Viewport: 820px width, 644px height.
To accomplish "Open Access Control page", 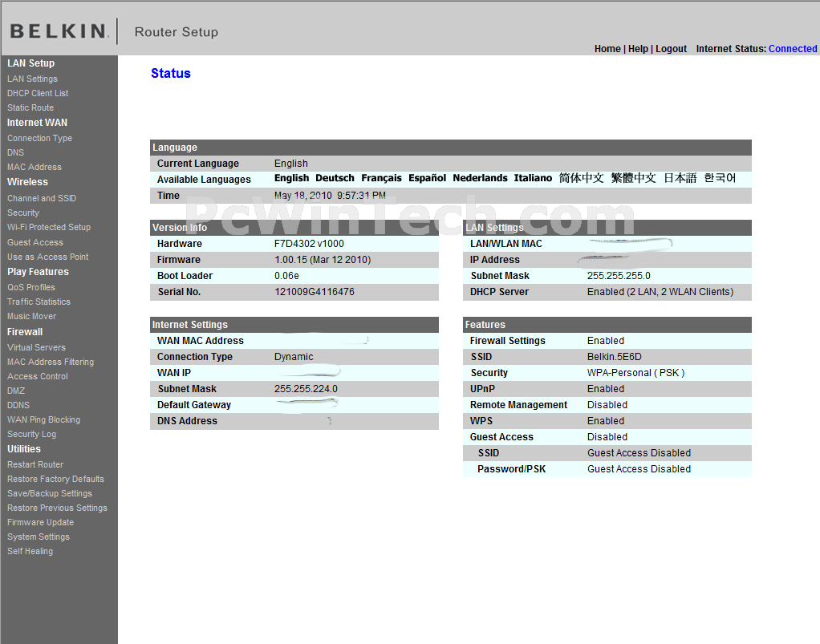I will coord(38,376).
